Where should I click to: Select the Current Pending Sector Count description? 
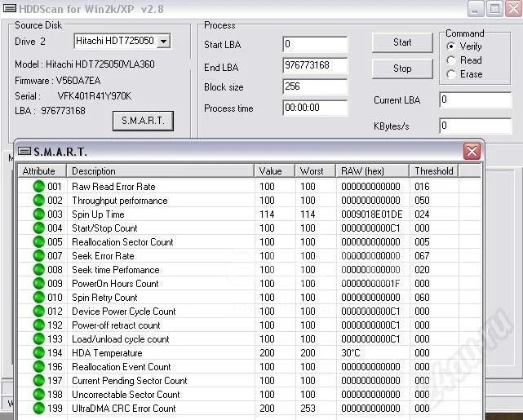point(130,381)
